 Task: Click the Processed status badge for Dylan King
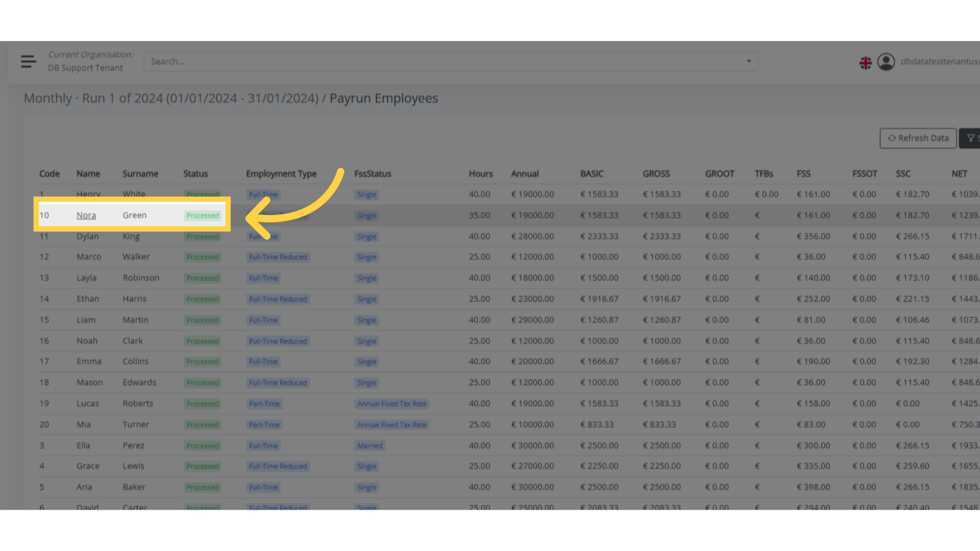pos(202,236)
